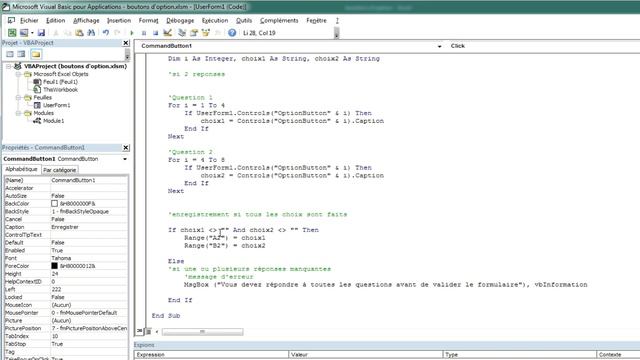Open the Fenêtre menu
Image resolution: width=640 pixels, height=360 pixels.
[x=316, y=20]
